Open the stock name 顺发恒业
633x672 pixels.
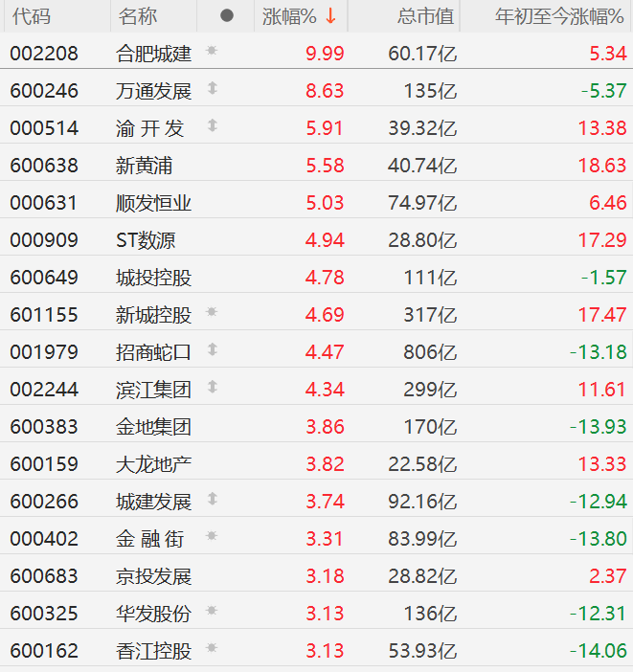[153, 203]
